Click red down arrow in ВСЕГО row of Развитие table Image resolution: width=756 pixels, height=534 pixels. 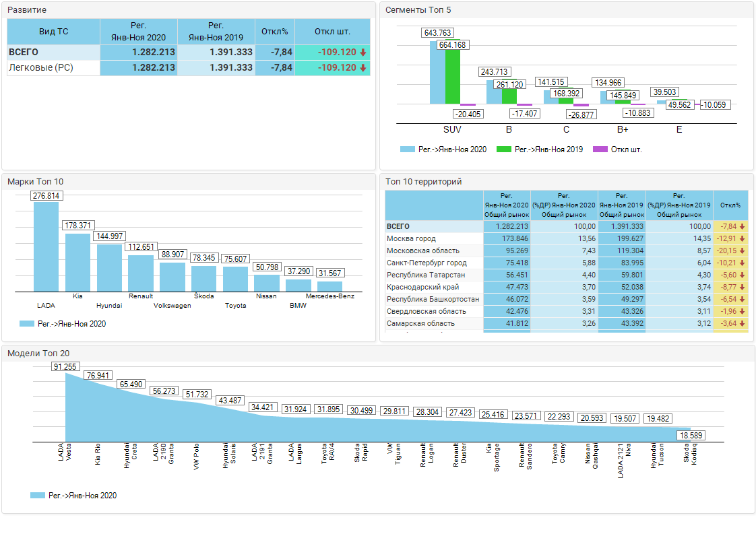(363, 53)
